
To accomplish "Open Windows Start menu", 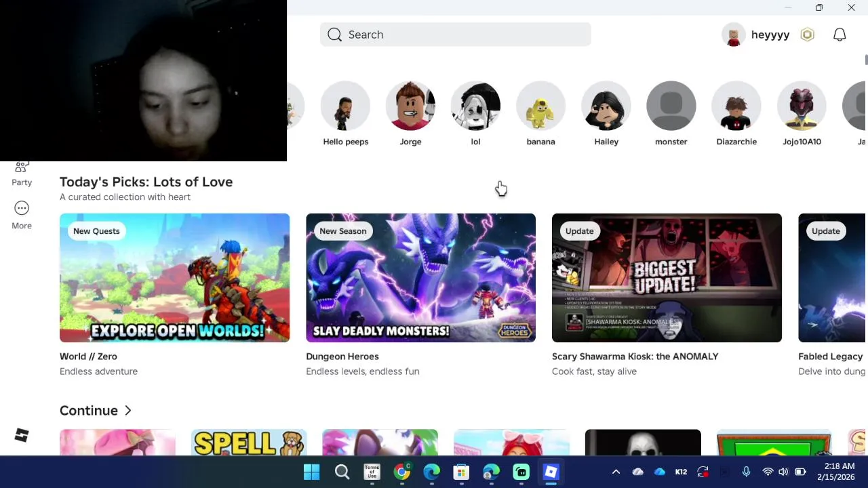I will coord(312,472).
